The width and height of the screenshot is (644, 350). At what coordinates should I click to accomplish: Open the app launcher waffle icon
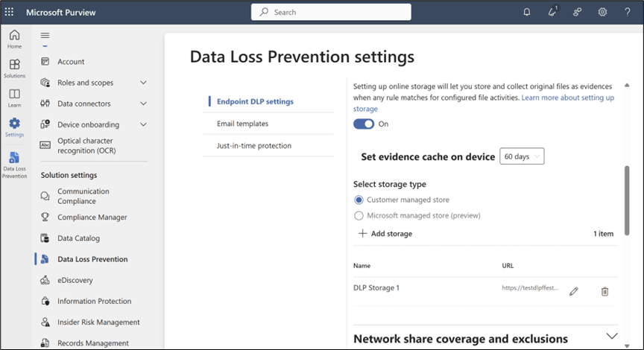[9, 12]
